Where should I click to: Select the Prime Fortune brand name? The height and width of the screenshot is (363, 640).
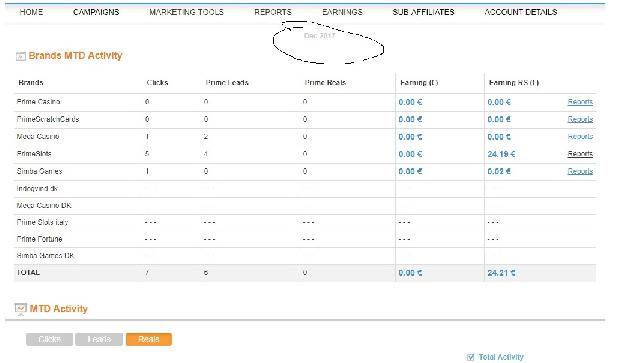(x=39, y=239)
